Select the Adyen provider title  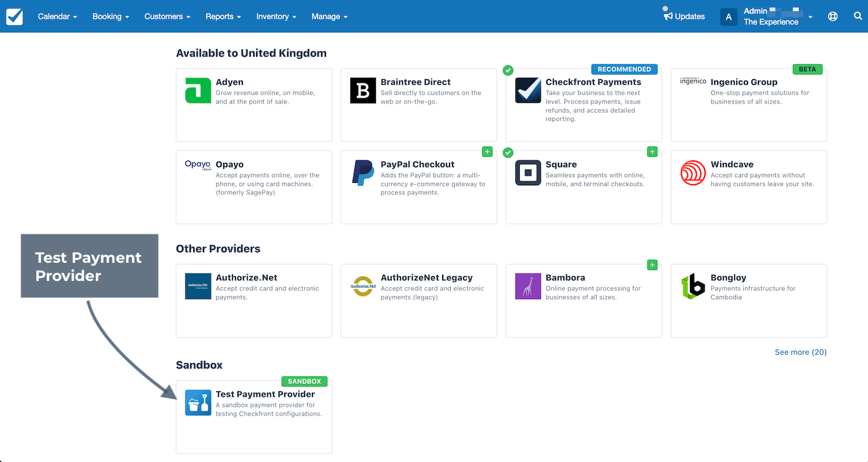click(x=230, y=82)
